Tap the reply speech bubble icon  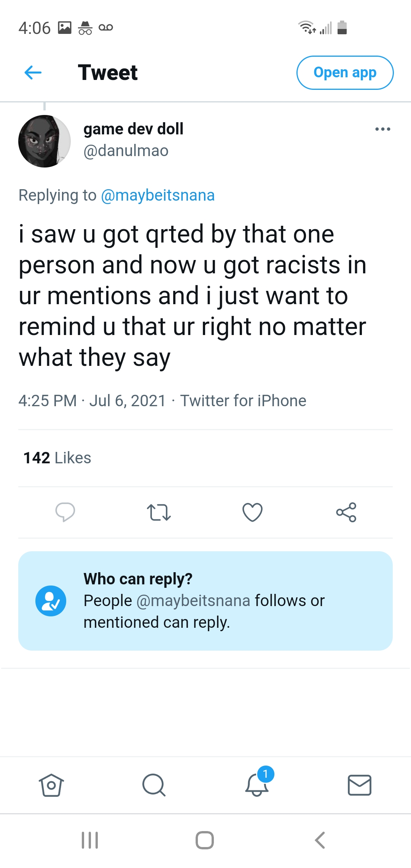[x=65, y=512]
